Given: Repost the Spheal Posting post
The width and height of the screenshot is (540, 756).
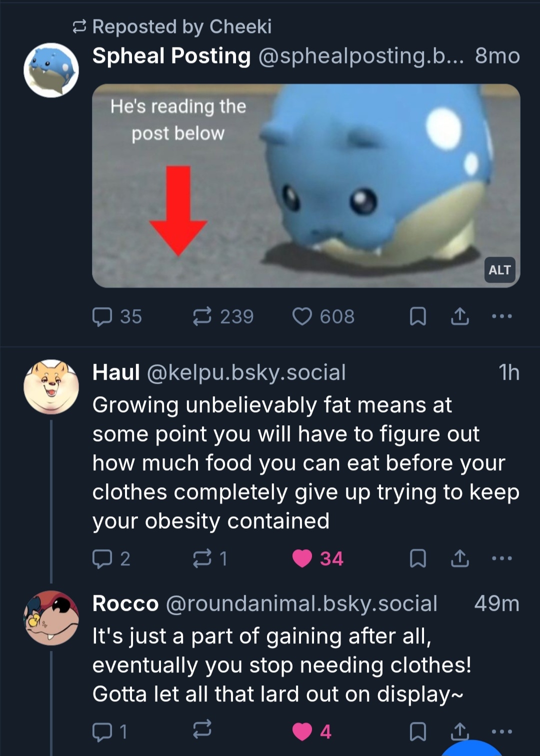Looking at the screenshot, I should [202, 317].
